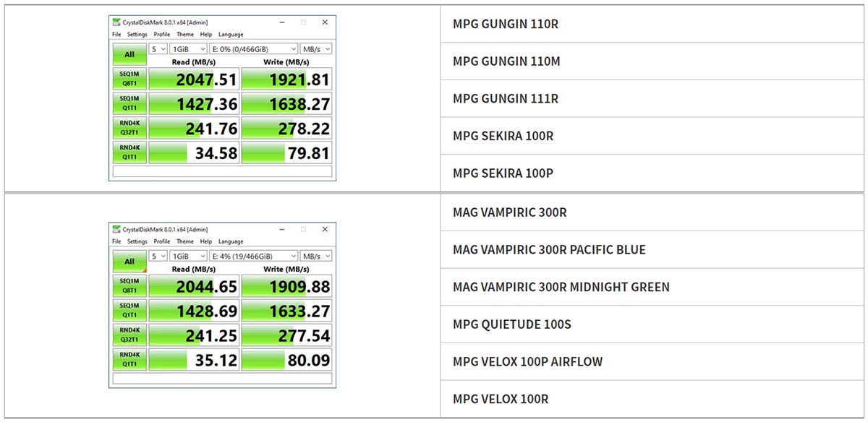The height and width of the screenshot is (422, 868).
Task: Select the 1909.88 write result
Action: 286,287
